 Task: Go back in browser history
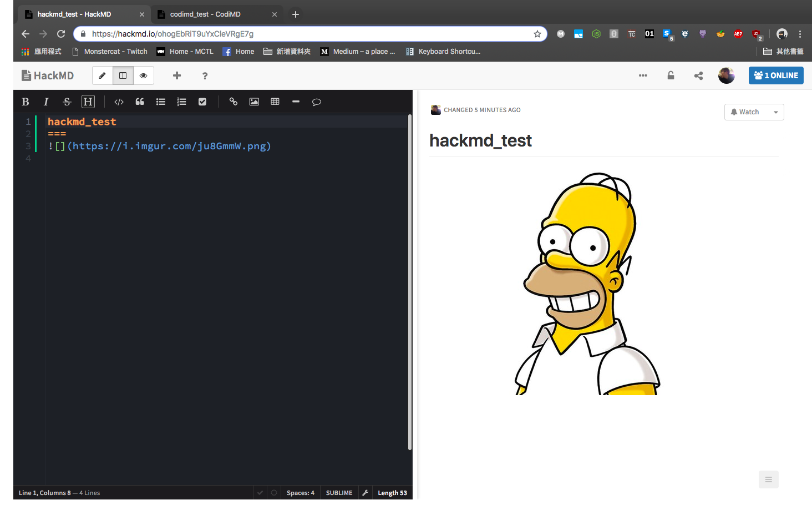coord(26,34)
